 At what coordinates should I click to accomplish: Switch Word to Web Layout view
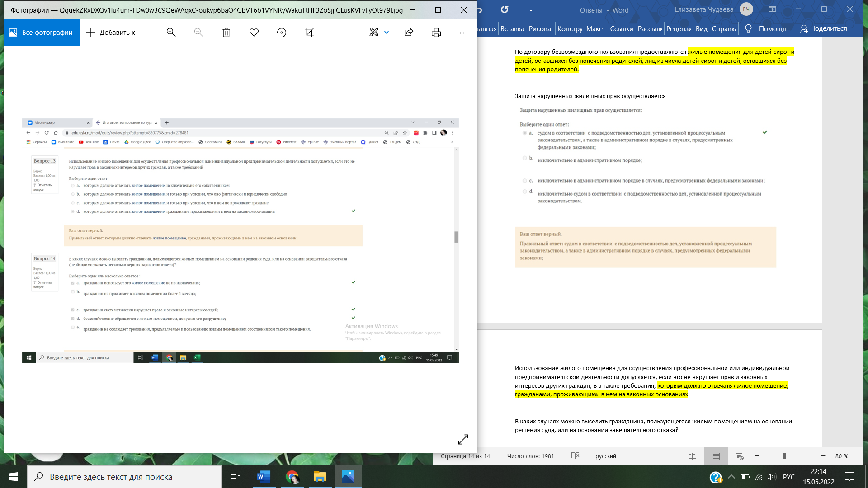point(740,456)
